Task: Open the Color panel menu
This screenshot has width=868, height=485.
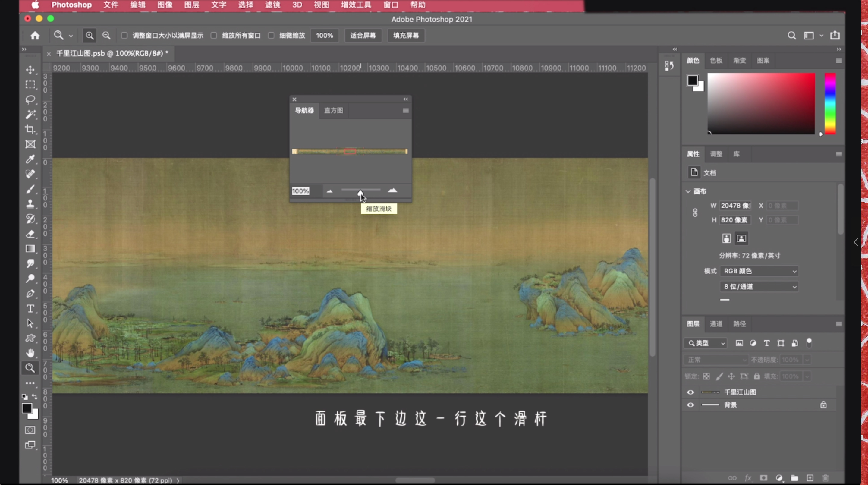Action: point(839,61)
